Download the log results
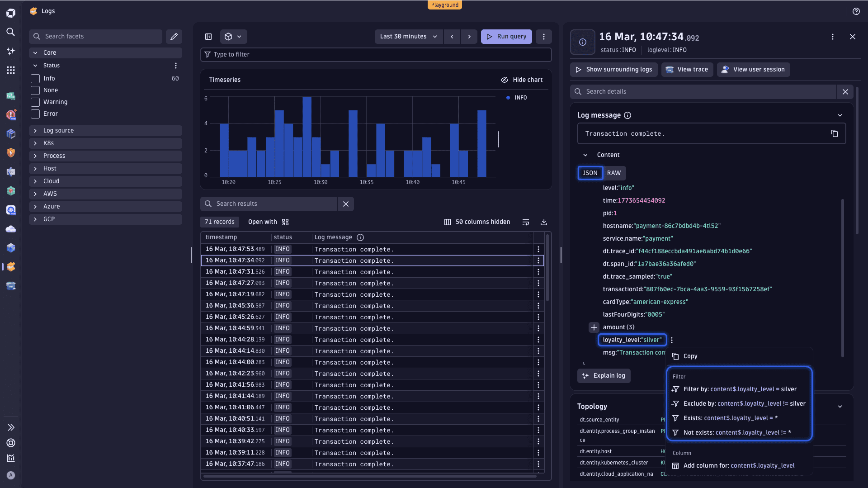 (544, 222)
